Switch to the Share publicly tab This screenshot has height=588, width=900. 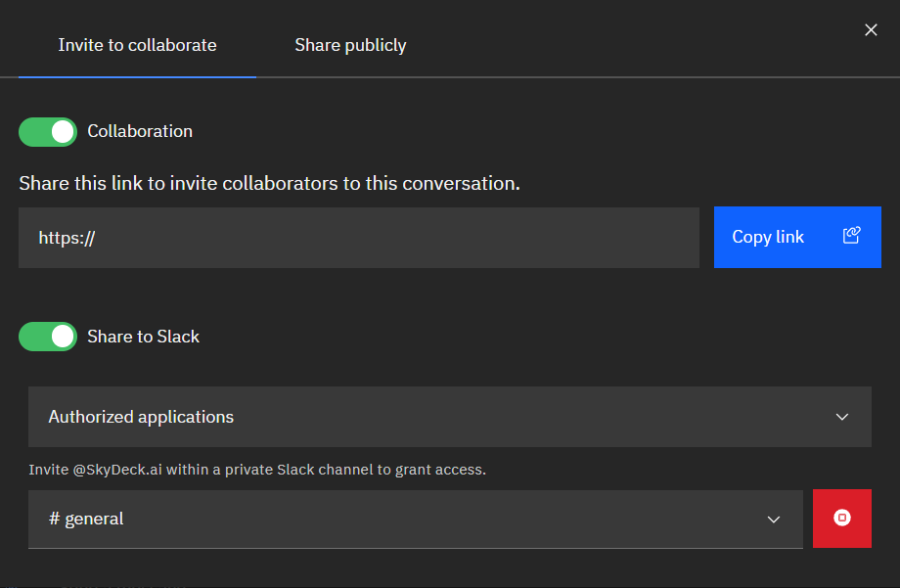(349, 44)
